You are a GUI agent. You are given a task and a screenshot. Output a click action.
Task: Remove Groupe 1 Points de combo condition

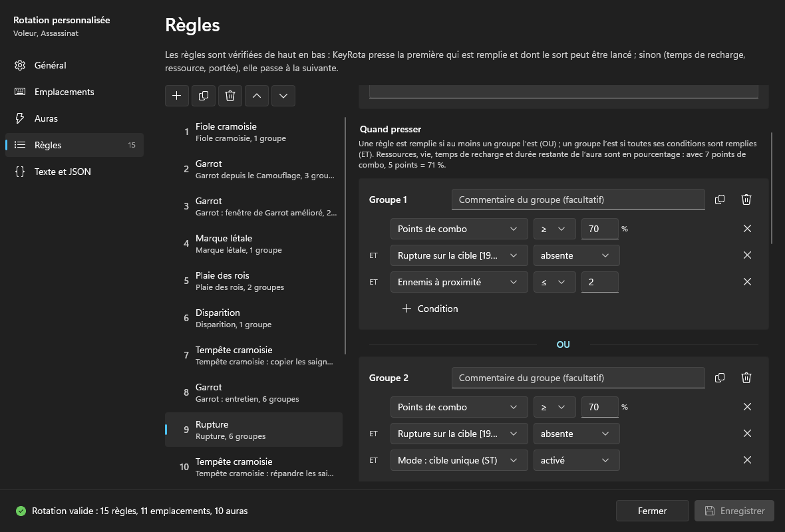tap(748, 229)
